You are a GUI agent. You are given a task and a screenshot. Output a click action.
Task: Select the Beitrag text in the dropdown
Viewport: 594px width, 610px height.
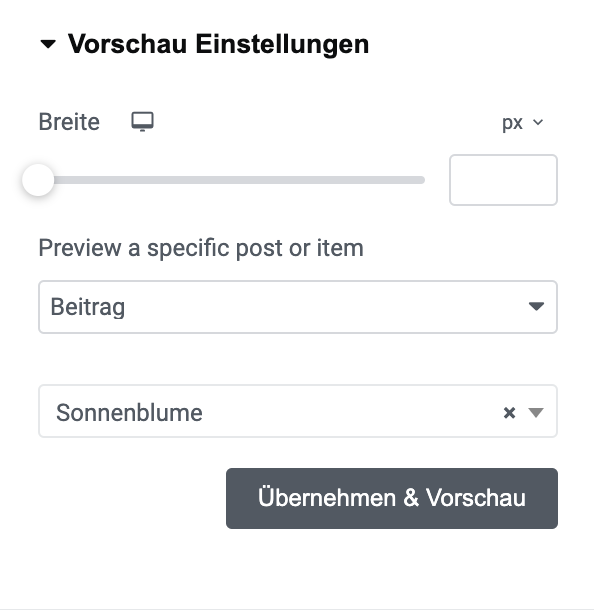[x=88, y=307]
